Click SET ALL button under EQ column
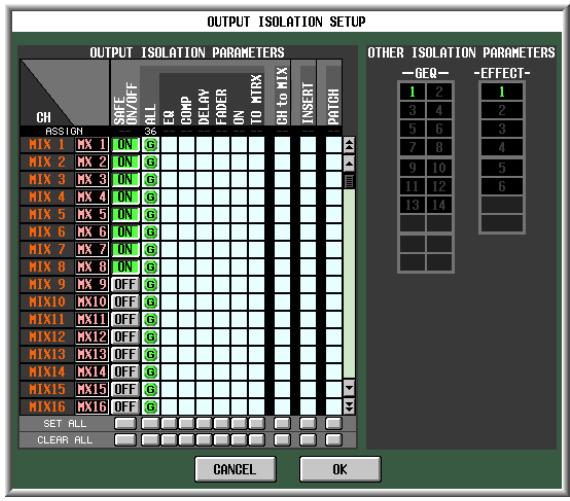Image resolution: width=570 pixels, height=501 pixels. [x=169, y=423]
